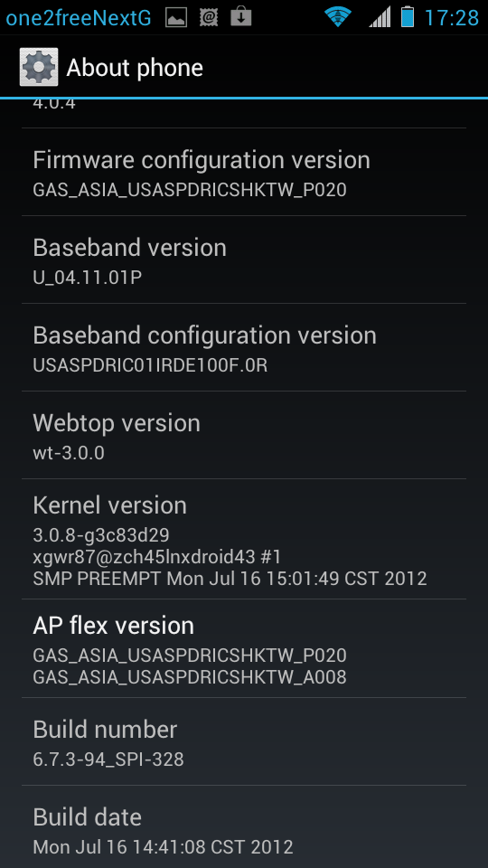Tap the Kernel version entry

pyautogui.click(x=244, y=539)
